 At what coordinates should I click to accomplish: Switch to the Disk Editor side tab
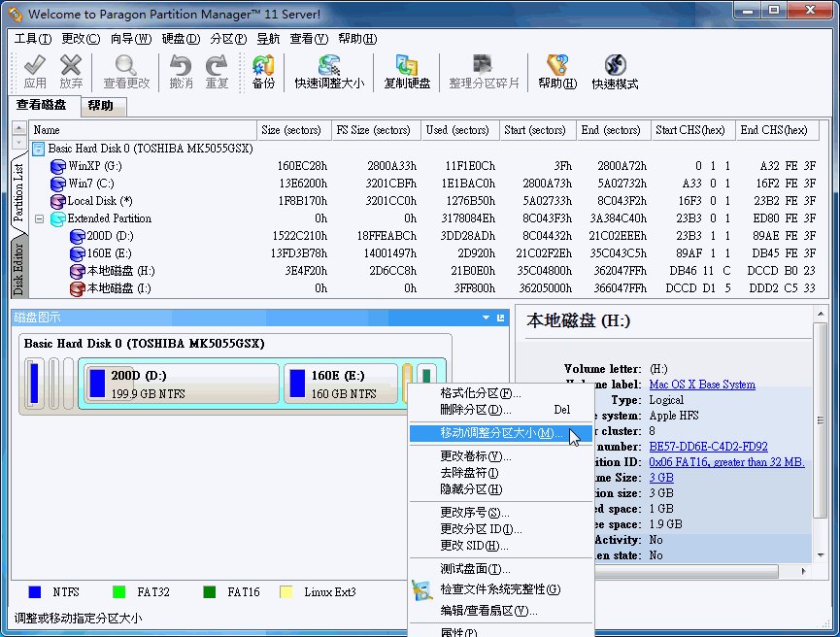coord(18,268)
